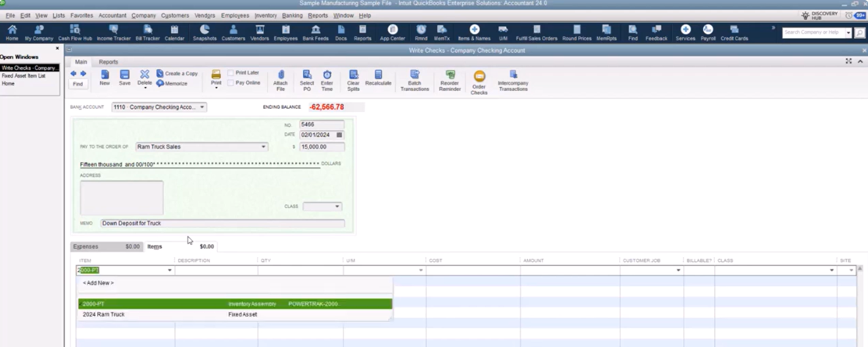Viewport: 868px width, 347px height.
Task: Open the Pay to the Order Of dropdown
Action: [x=264, y=147]
